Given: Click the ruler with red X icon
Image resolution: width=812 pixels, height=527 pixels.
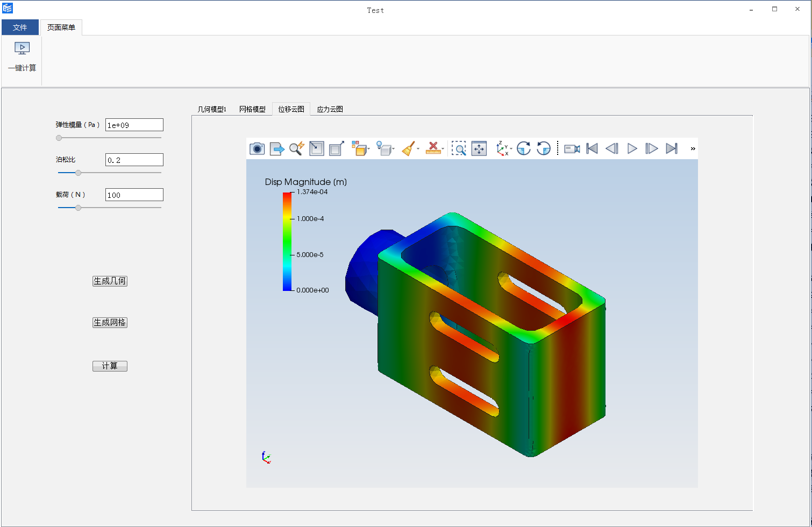Looking at the screenshot, I should point(433,148).
